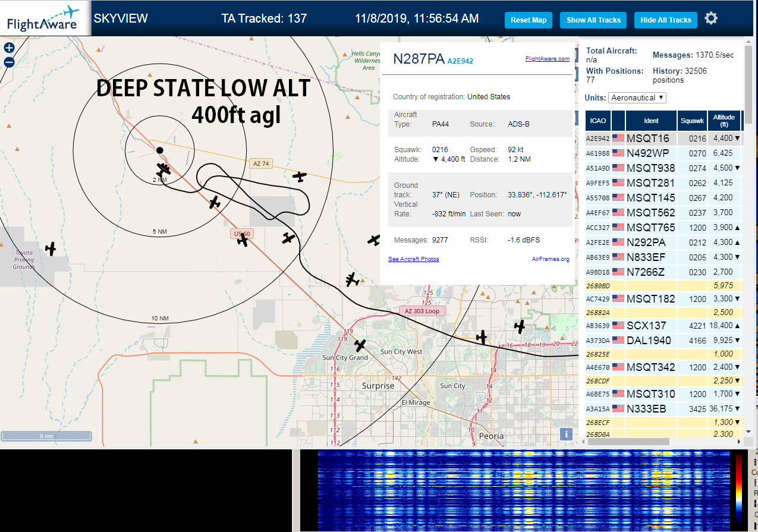This screenshot has width=758, height=532.
Task: Select the 268CDF ICAO row
Action: click(664, 380)
